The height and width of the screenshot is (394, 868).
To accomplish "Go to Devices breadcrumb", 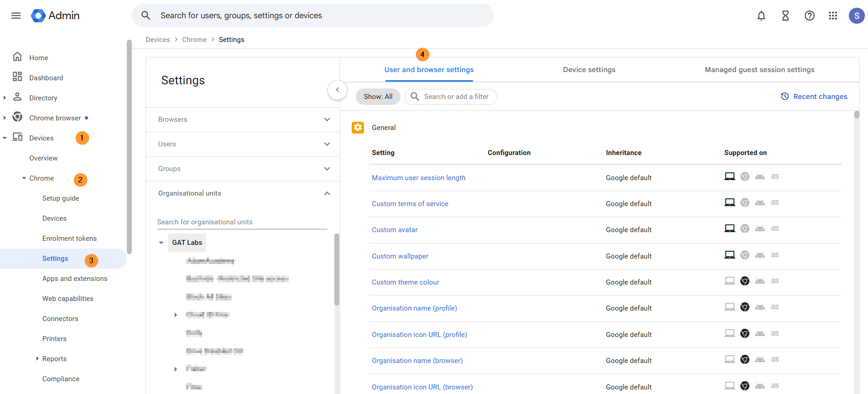I will (158, 40).
